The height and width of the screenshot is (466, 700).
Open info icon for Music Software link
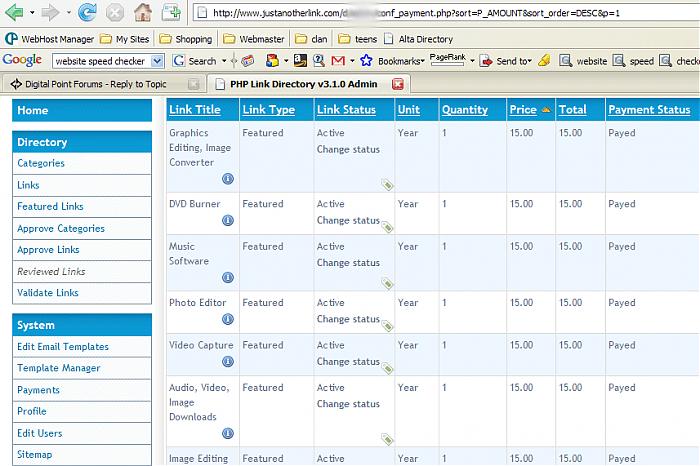point(228,278)
